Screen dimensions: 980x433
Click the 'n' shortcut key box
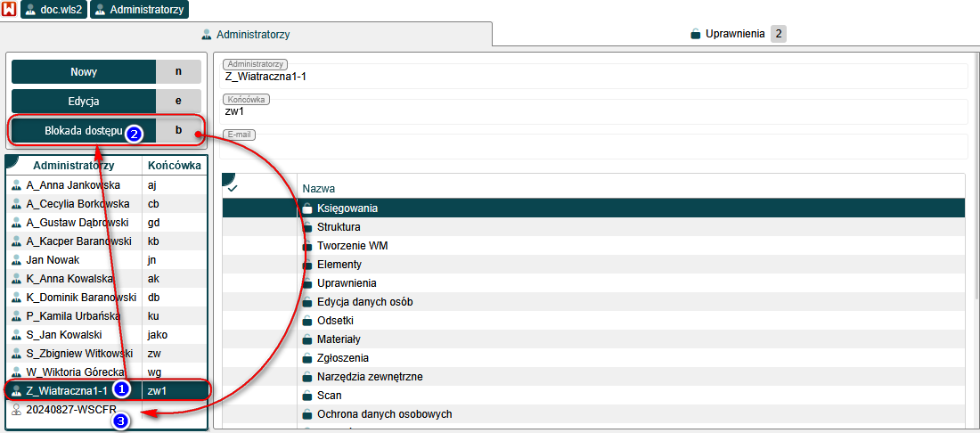(x=178, y=72)
